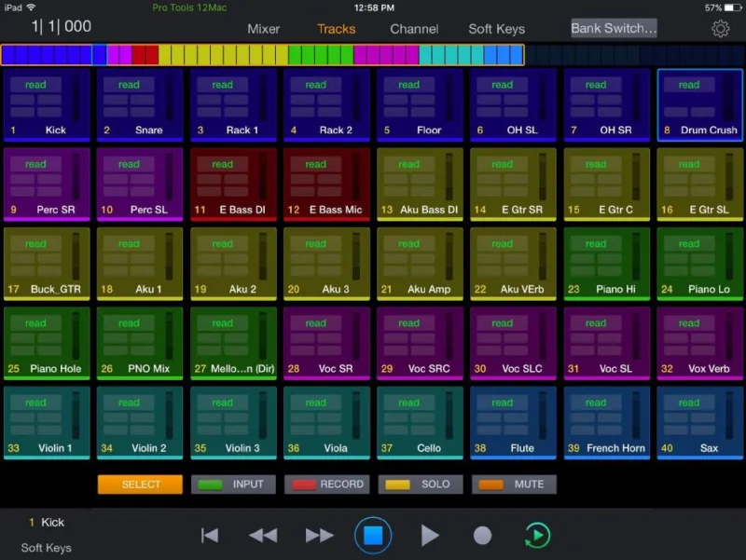The width and height of the screenshot is (746, 560).
Task: Activate the RECORD mode button
Action: tap(327, 484)
